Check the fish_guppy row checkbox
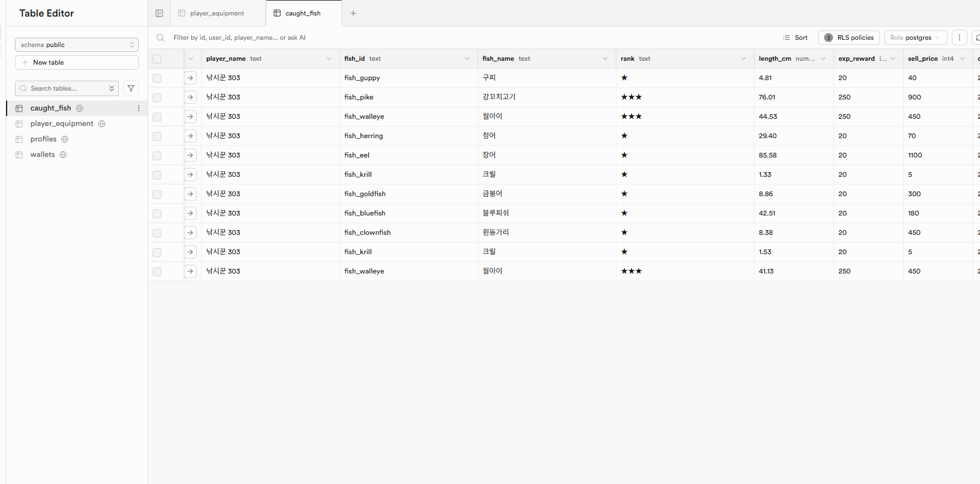Viewport: 980px width, 484px height. pyautogui.click(x=157, y=78)
